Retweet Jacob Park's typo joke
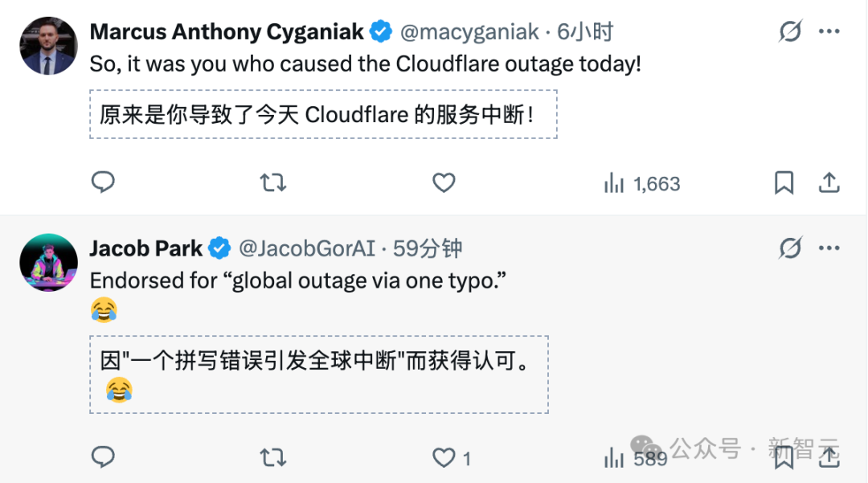The image size is (868, 483). click(273, 457)
